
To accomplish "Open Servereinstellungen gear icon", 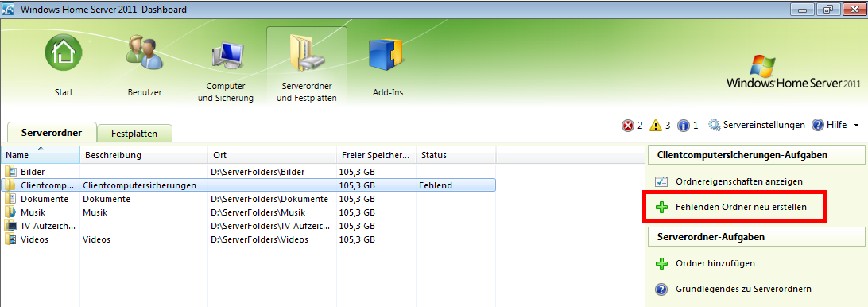I will (715, 125).
